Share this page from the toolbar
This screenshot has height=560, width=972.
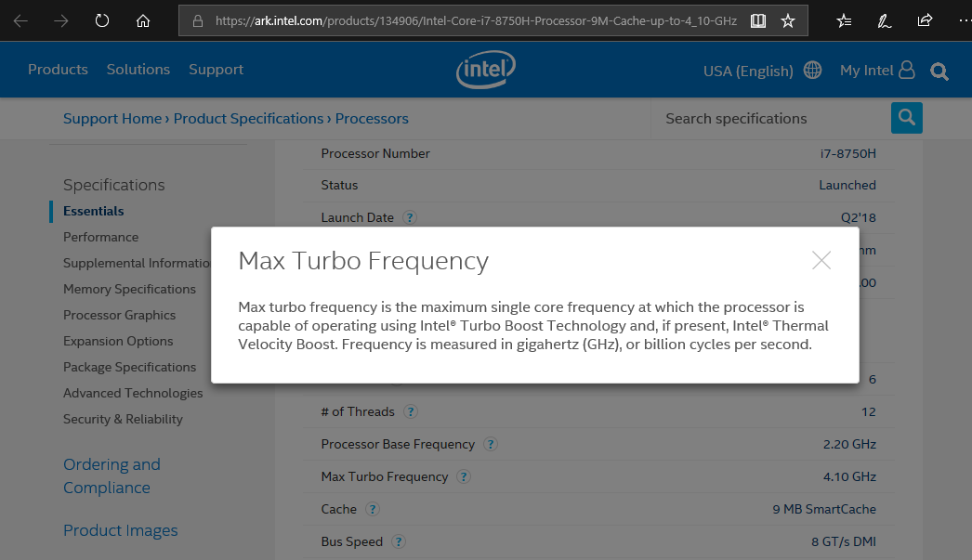pyautogui.click(x=925, y=20)
